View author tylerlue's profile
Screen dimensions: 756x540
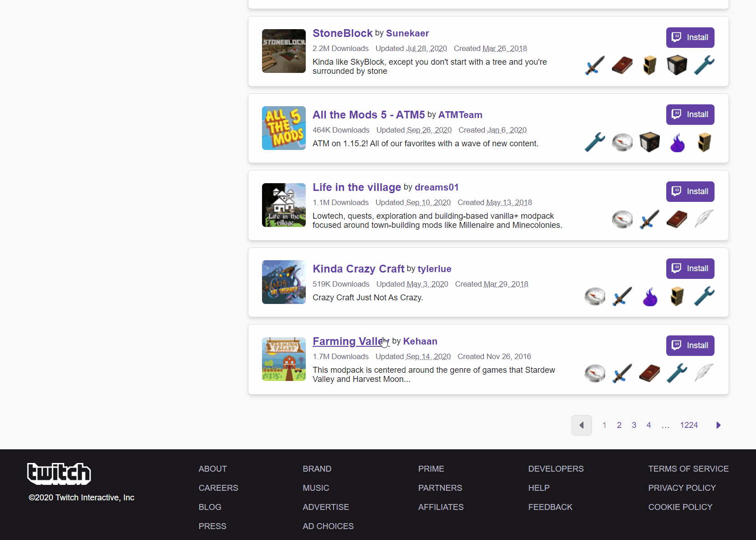pos(434,269)
